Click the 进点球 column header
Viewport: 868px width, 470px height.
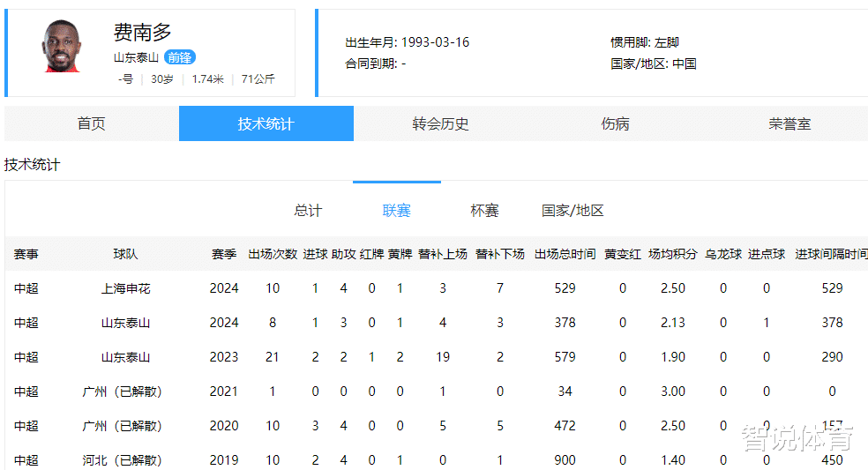[767, 254]
